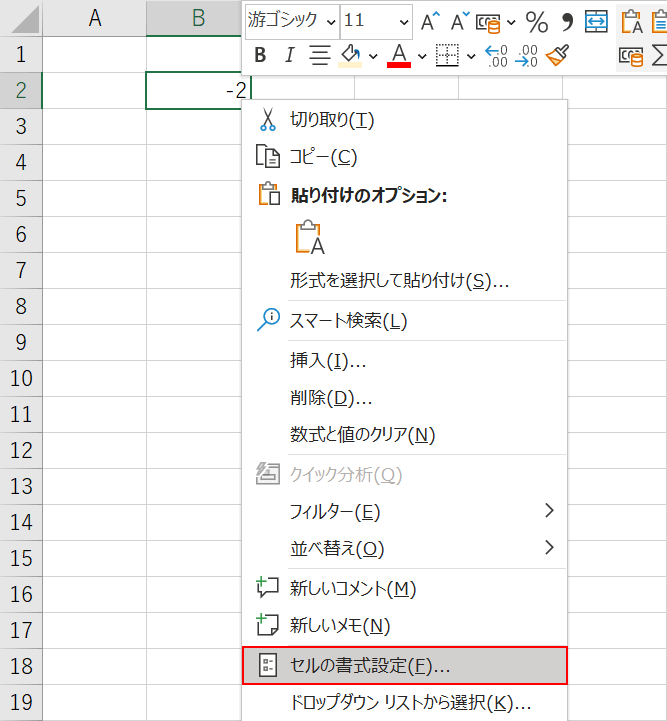Click the select-all triangle corner
The image size is (667, 721).
pos(21,18)
